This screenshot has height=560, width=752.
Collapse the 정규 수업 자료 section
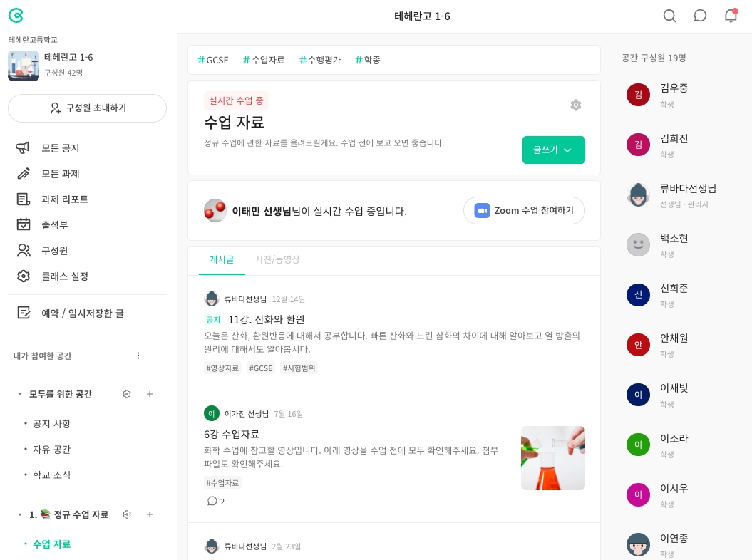[20, 514]
